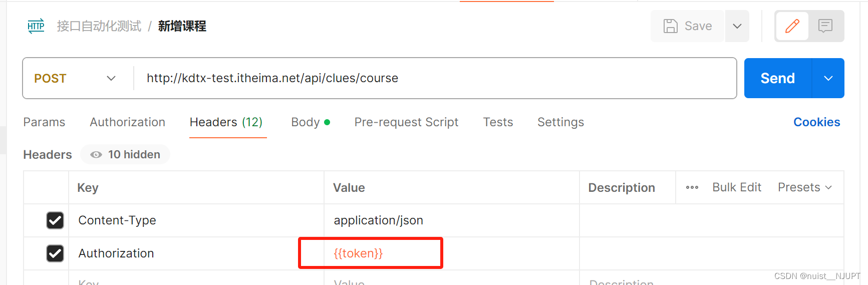868x285 pixels.
Task: Expand the Send button dropdown arrow
Action: tap(828, 79)
